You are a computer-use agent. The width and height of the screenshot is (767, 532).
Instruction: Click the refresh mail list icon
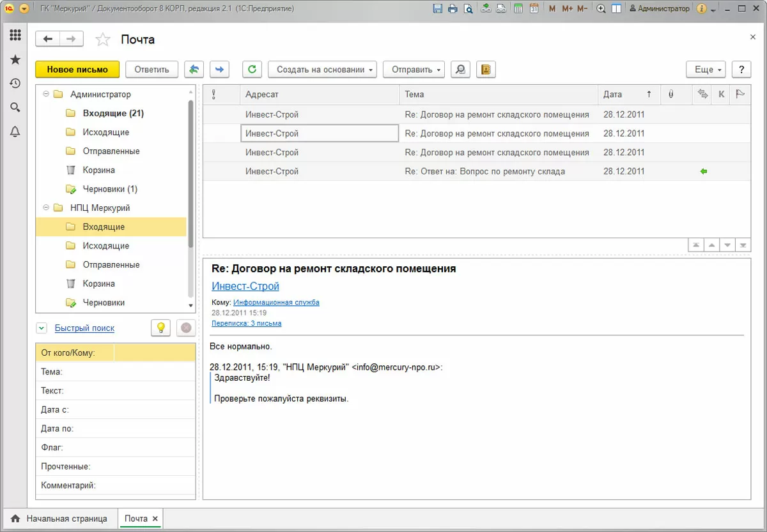pos(252,70)
